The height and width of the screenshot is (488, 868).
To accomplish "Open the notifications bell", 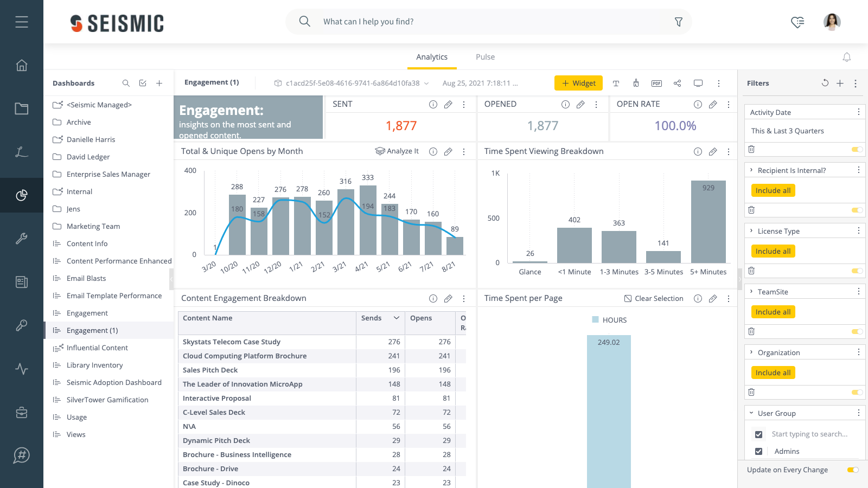I will coord(846,57).
